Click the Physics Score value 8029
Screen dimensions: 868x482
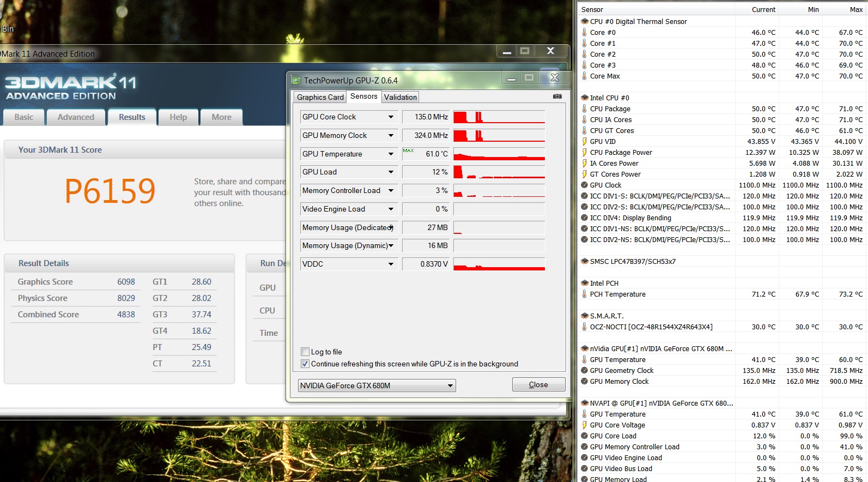[126, 298]
